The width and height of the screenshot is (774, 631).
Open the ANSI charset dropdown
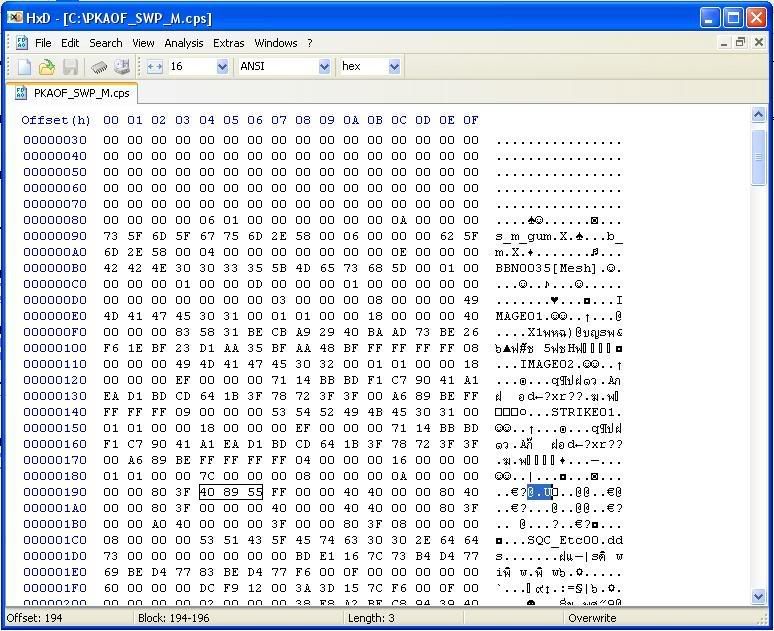[324, 67]
